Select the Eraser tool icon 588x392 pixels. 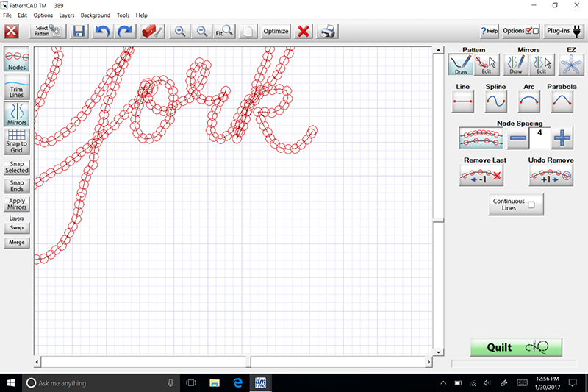point(152,32)
